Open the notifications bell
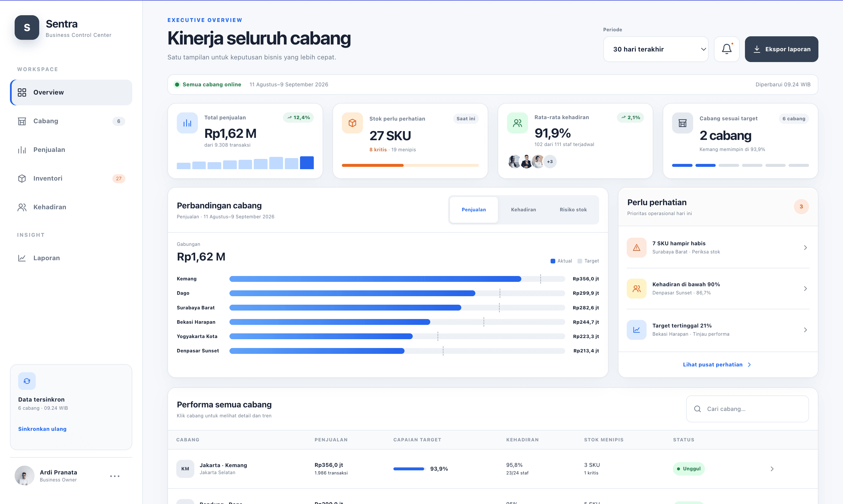 coord(727,49)
